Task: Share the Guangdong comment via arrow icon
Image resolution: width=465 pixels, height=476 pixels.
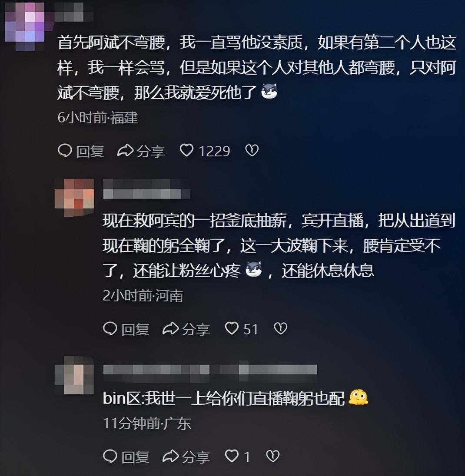Action: pos(171,456)
